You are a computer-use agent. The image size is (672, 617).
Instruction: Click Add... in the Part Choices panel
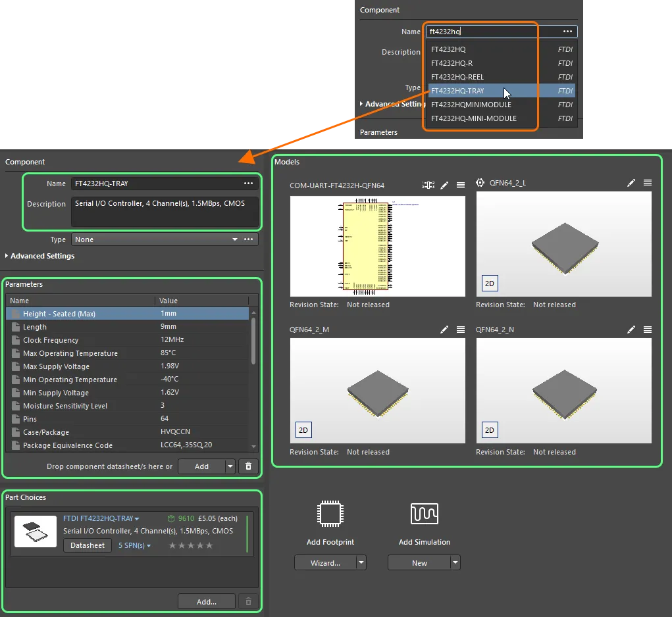tap(205, 601)
